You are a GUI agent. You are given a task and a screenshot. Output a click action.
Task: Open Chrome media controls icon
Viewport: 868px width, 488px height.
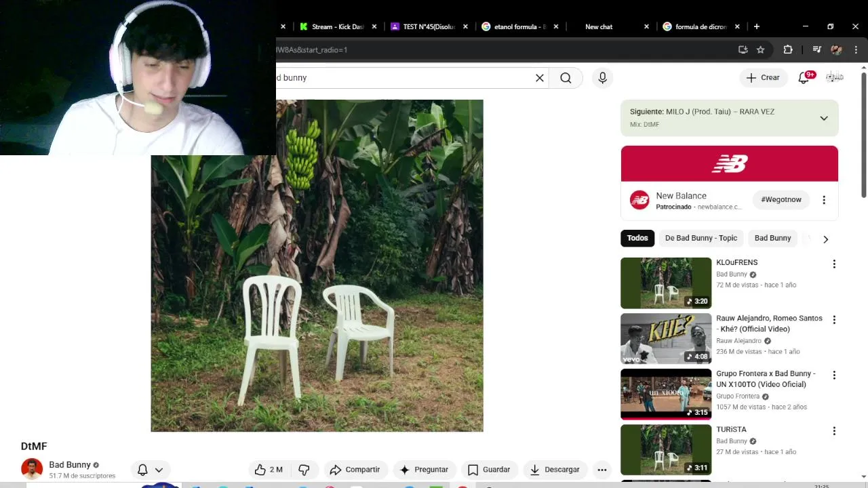click(816, 49)
